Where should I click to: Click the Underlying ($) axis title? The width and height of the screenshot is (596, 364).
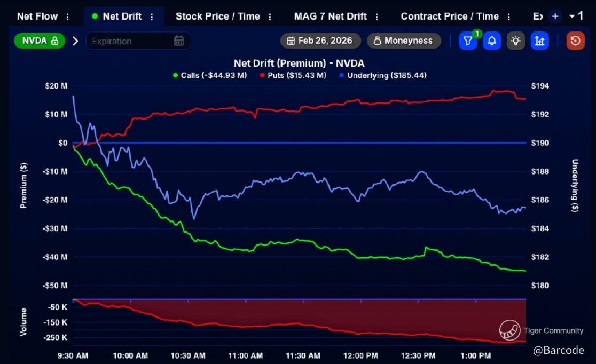click(575, 185)
